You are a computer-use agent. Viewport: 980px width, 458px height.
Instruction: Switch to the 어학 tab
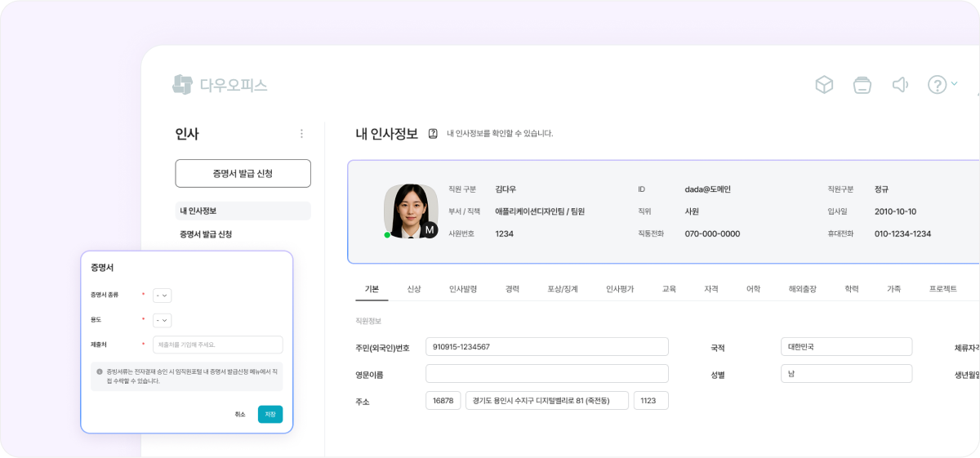[754, 289]
